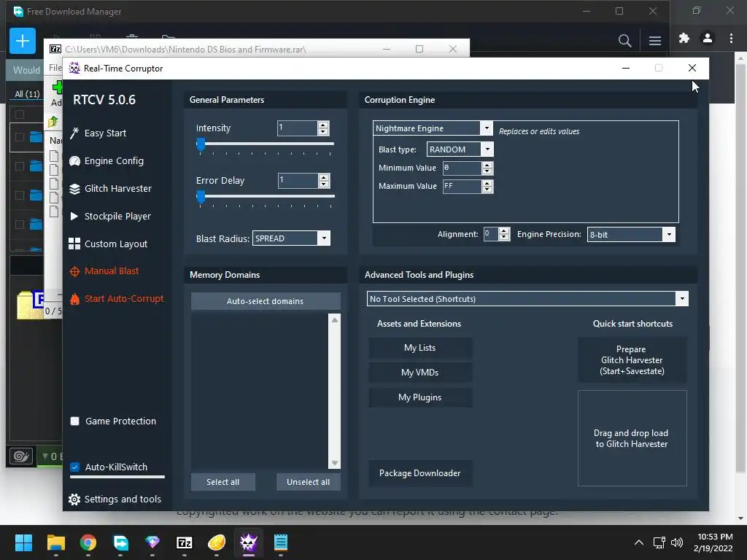Screen dimensions: 747x560
Task: Open File Explorer from taskbar
Action: [55, 542]
